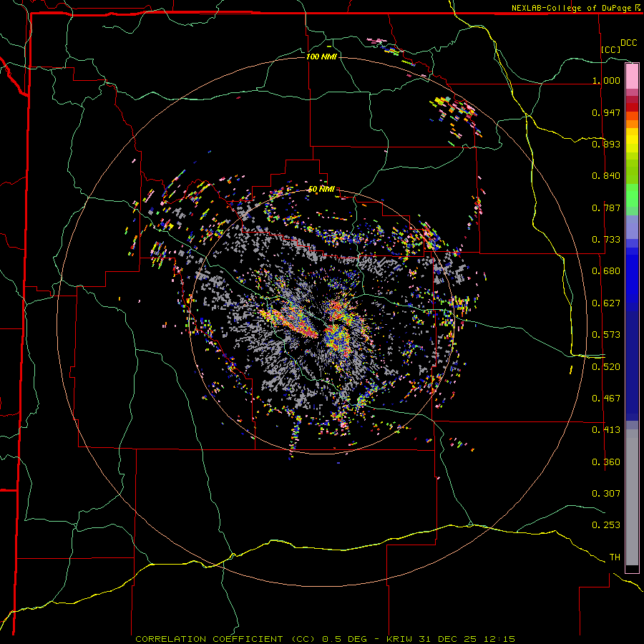Click the [CC] legend label

tap(610, 49)
